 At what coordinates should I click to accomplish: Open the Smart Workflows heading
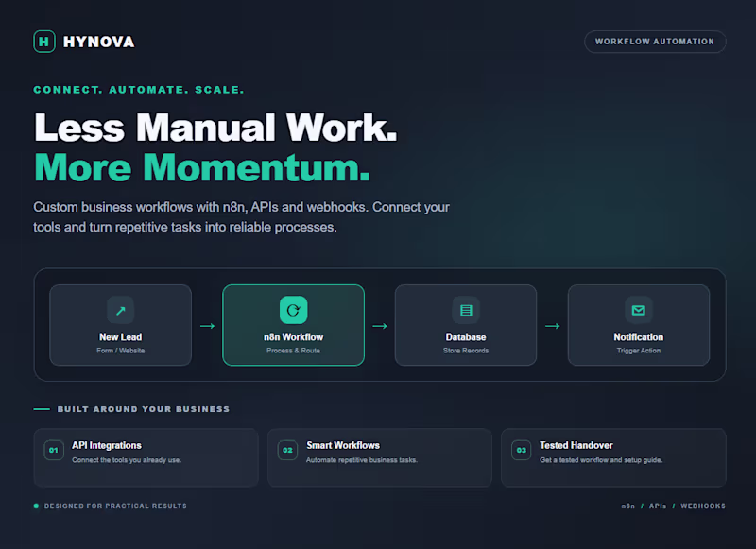[343, 445]
